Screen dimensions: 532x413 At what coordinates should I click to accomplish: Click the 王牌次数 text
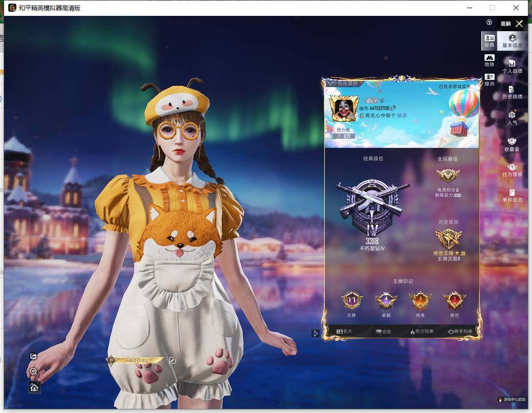tap(449, 259)
